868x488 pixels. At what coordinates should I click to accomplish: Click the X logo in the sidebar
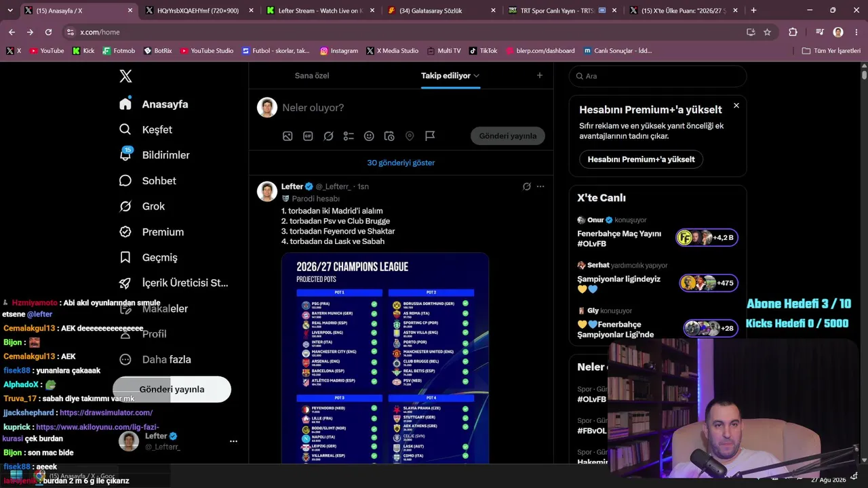[125, 76]
